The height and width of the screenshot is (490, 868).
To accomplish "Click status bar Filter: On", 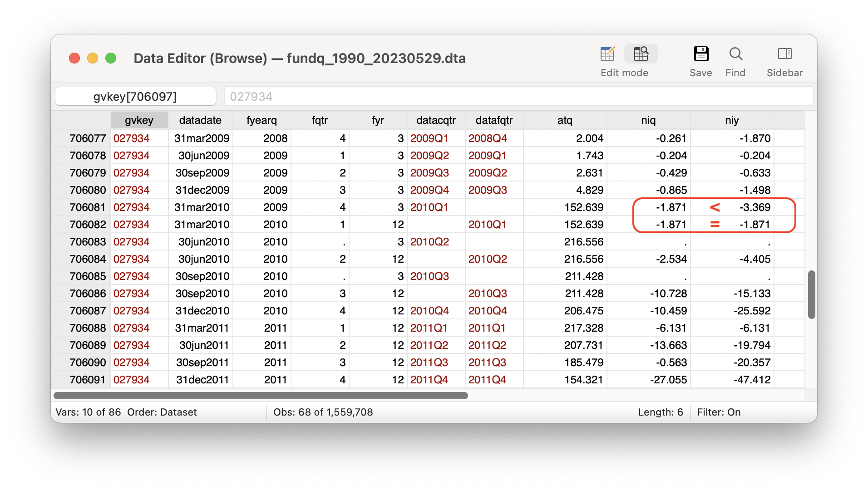I will [719, 412].
